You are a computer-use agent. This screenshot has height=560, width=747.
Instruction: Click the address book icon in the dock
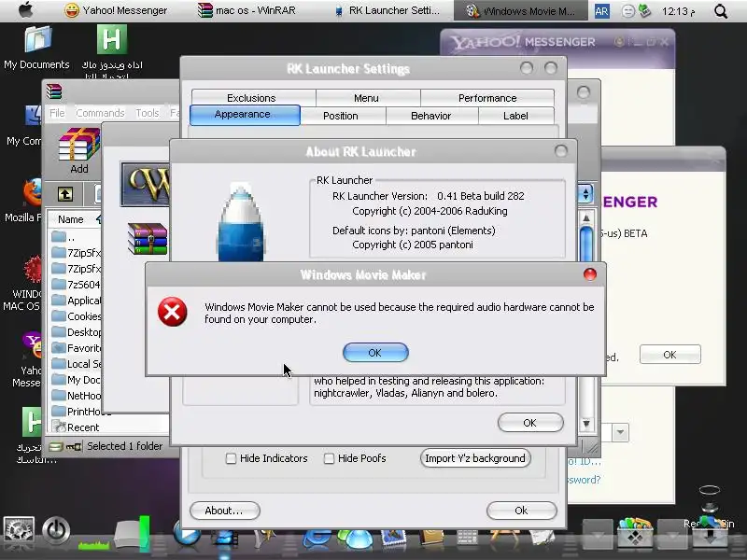point(431,539)
